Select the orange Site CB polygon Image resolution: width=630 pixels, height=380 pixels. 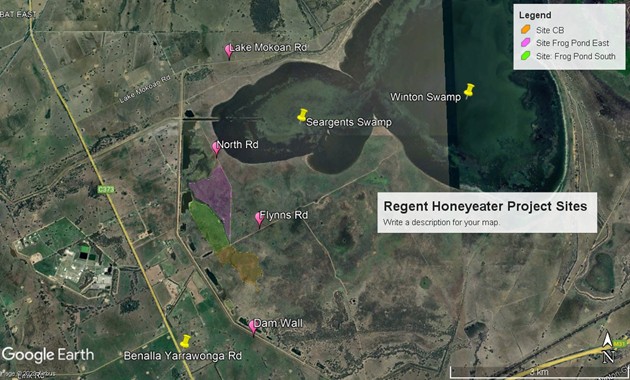coord(241,264)
